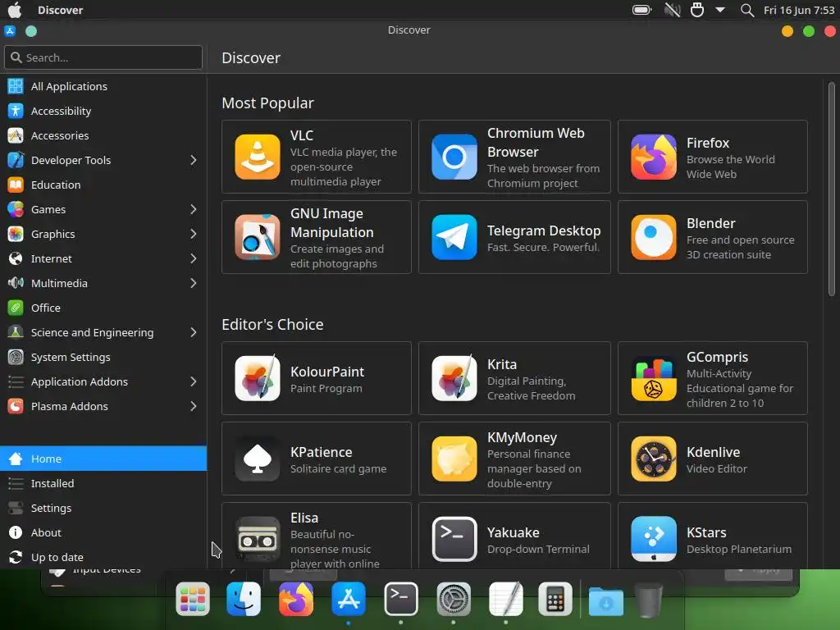
Task: Open the Elisa cassette icon
Action: click(257, 539)
